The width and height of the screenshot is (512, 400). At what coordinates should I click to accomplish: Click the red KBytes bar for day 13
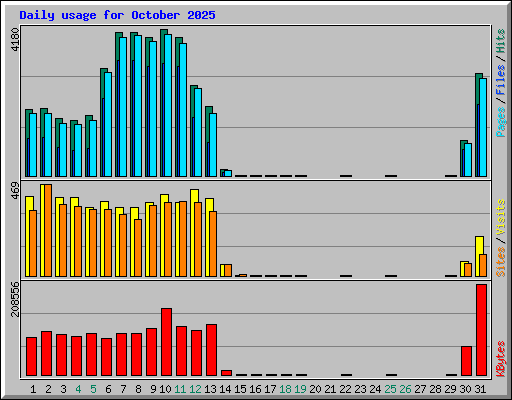click(x=211, y=350)
